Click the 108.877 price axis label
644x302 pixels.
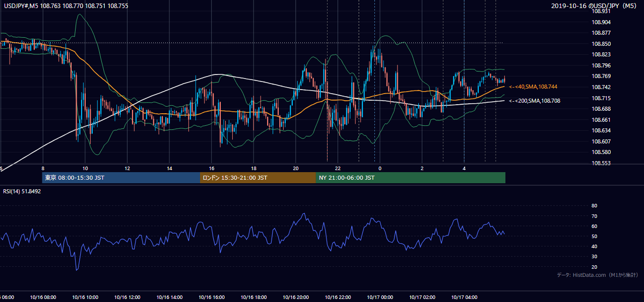coord(602,33)
